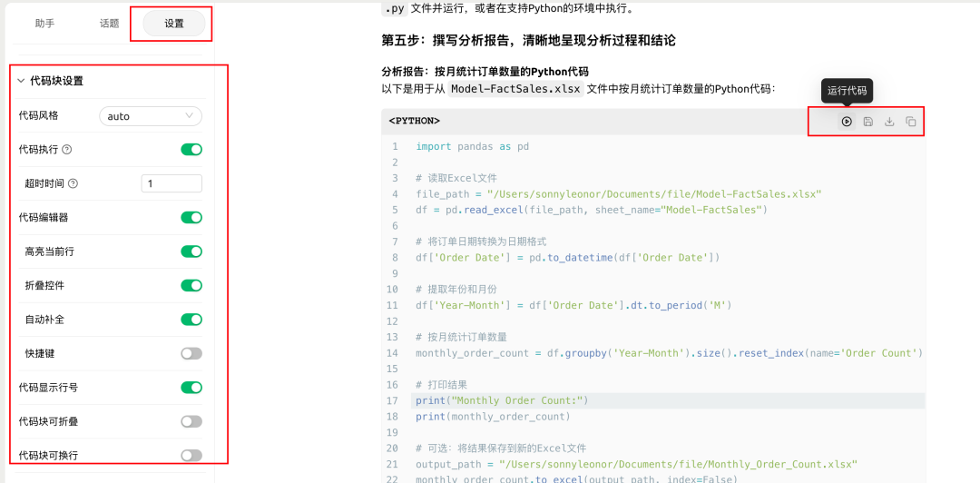Click the dt.to_period('M') code line
This screenshot has width=980, height=483.
(x=573, y=305)
